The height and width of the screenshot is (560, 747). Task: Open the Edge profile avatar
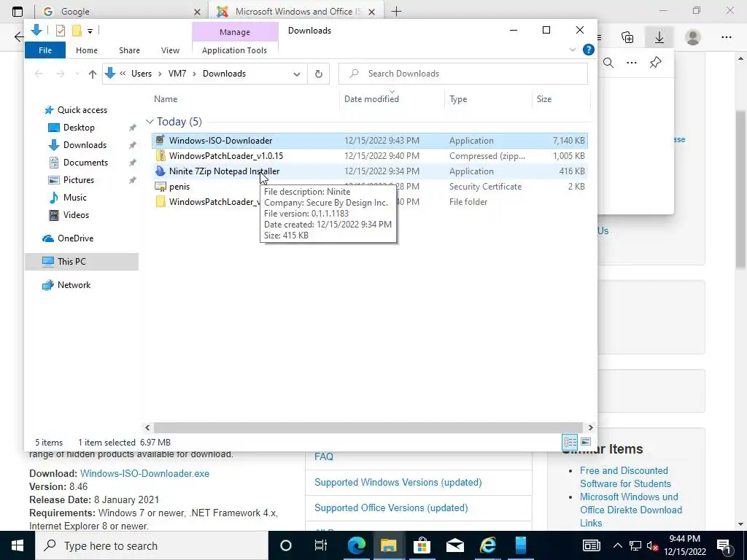click(693, 37)
